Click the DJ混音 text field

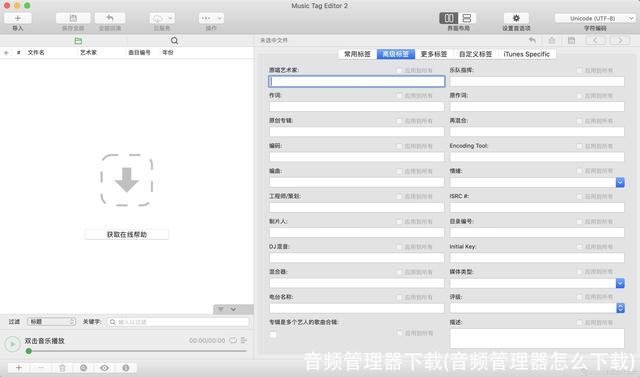357,258
